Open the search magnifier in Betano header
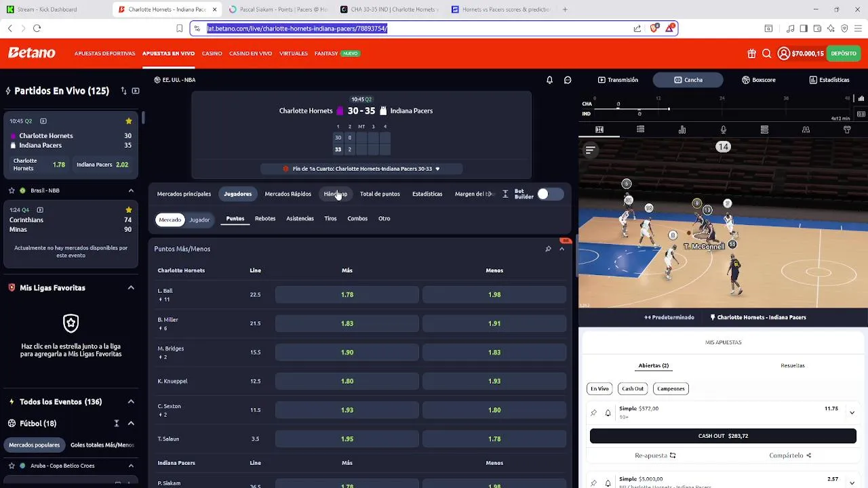 pos(766,54)
